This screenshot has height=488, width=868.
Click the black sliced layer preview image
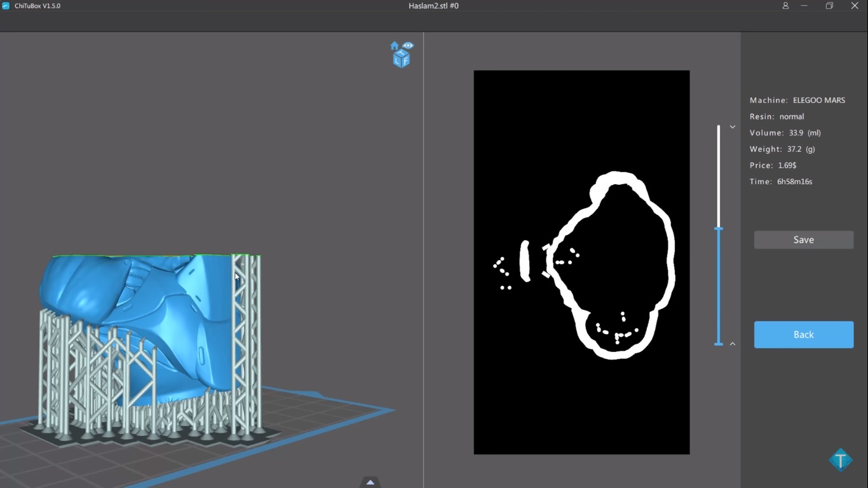coord(581,262)
